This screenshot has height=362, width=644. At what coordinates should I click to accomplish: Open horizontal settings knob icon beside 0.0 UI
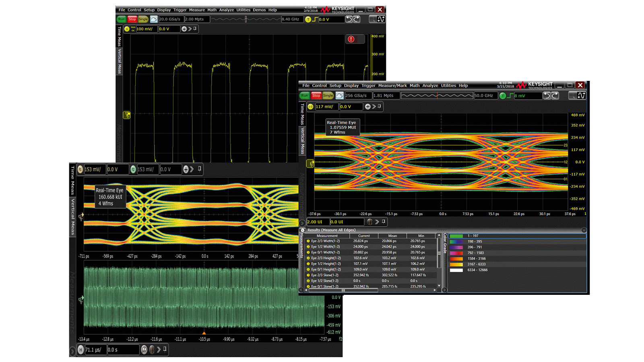370,222
